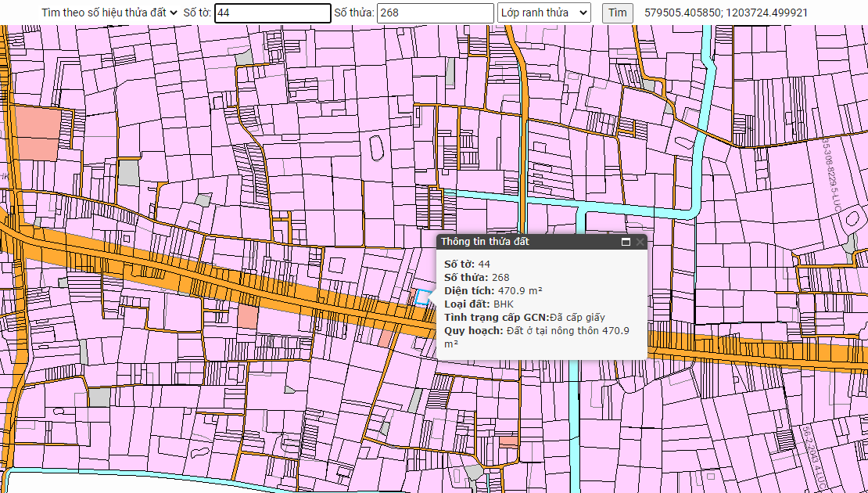868x493 pixels.
Task: Open the 'Tìm theo số hiệu thửa đất' dropdown
Action: [x=110, y=13]
